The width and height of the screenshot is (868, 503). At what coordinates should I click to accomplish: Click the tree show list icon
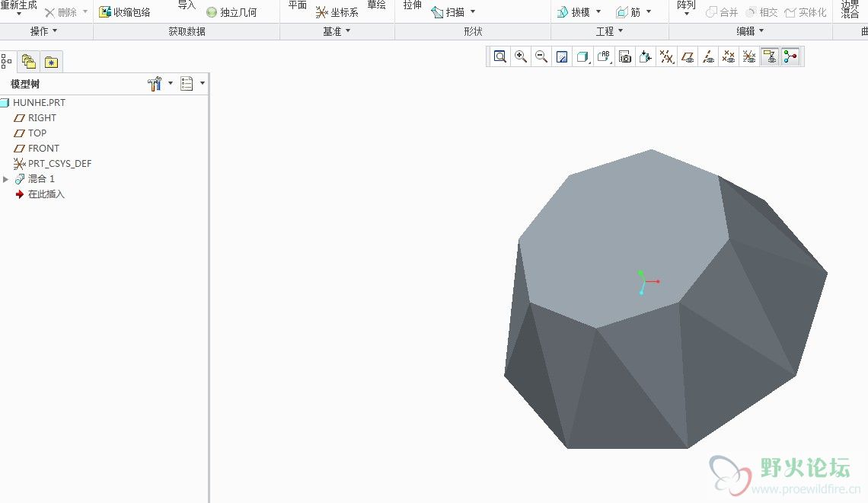(x=187, y=84)
